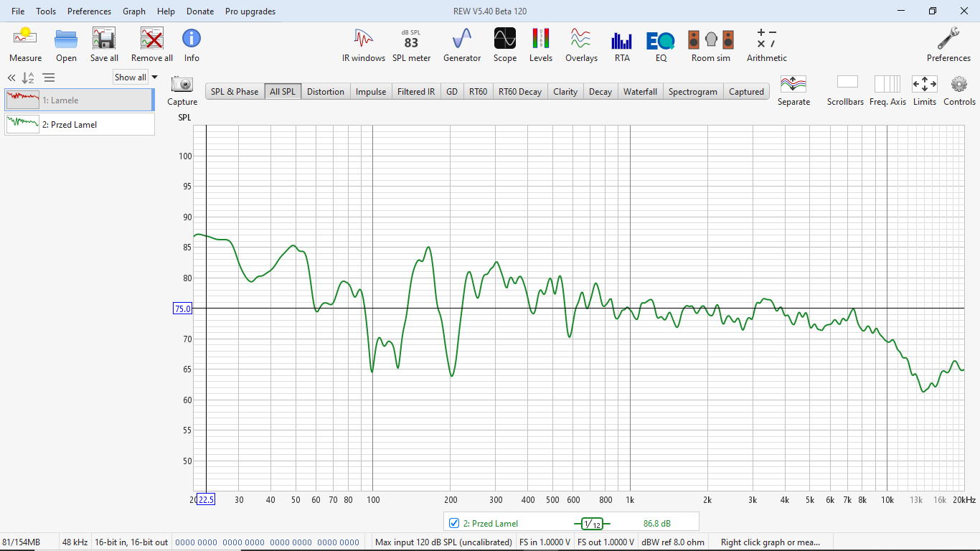Image resolution: width=980 pixels, height=551 pixels.
Task: Launch the EQ window
Action: [x=661, y=39]
